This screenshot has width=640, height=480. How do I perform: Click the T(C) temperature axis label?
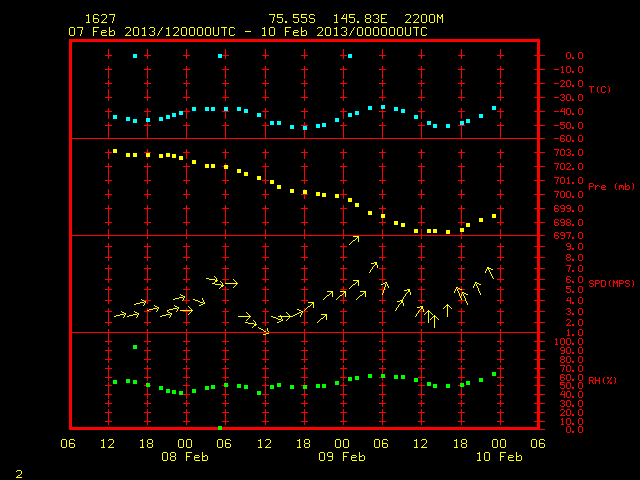coord(600,89)
